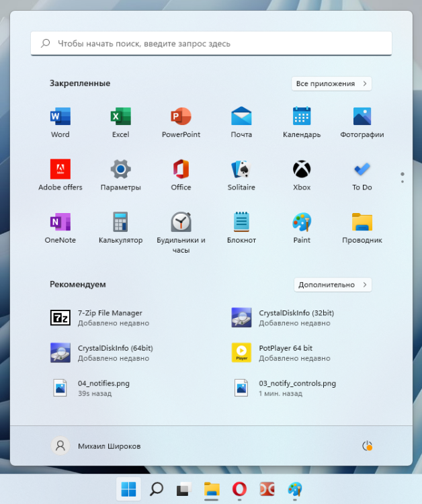This screenshot has height=504, width=422.
Task: Open File Explorer from taskbar
Action: (212, 489)
